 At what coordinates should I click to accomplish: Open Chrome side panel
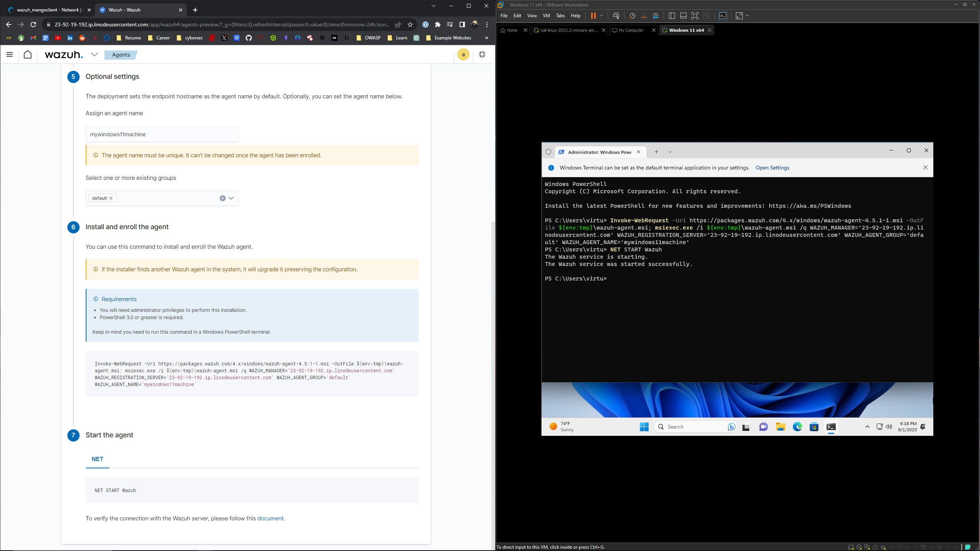pyautogui.click(x=462, y=24)
